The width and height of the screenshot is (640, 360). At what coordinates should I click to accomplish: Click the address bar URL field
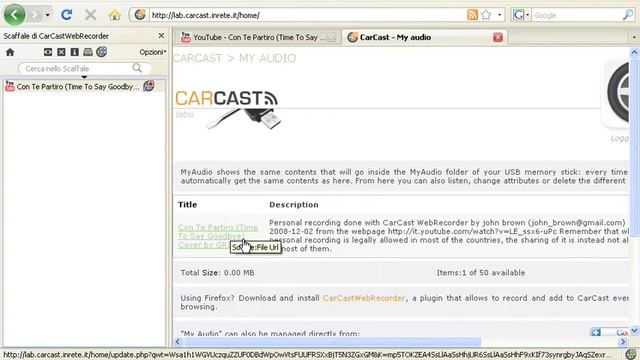[307, 15]
